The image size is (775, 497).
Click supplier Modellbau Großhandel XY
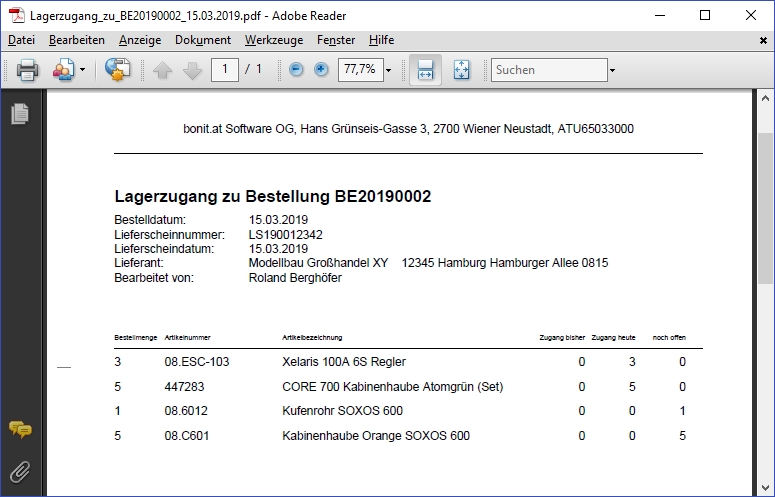(318, 263)
